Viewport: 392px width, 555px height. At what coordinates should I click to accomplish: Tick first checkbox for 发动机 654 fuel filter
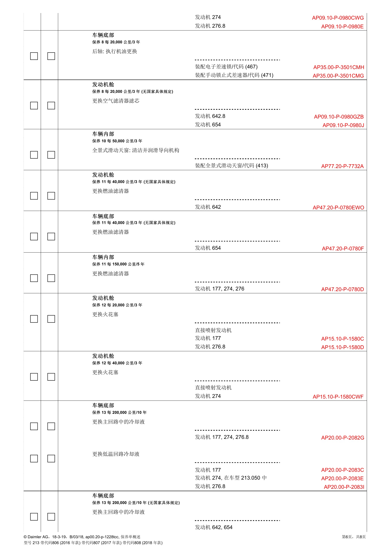34,236
